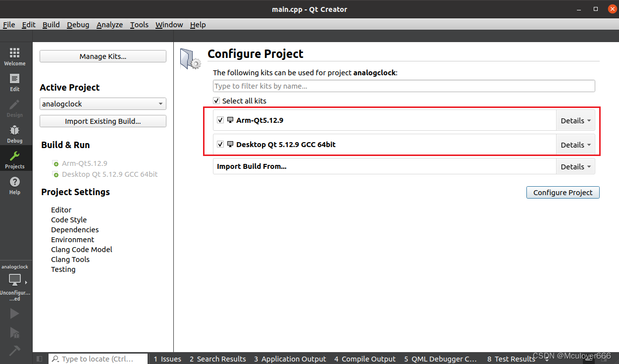
Task: Open Edit mode in sidebar
Action: (15, 82)
